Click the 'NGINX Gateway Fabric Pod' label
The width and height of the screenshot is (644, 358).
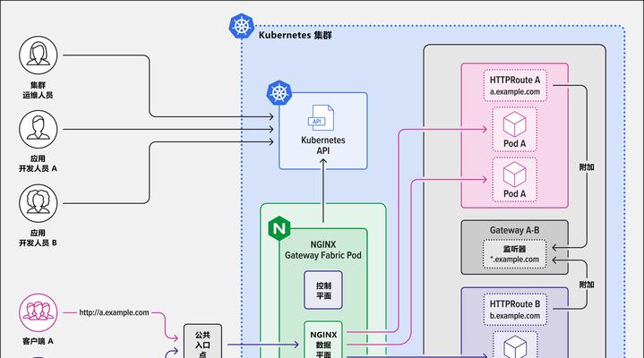click(x=323, y=250)
